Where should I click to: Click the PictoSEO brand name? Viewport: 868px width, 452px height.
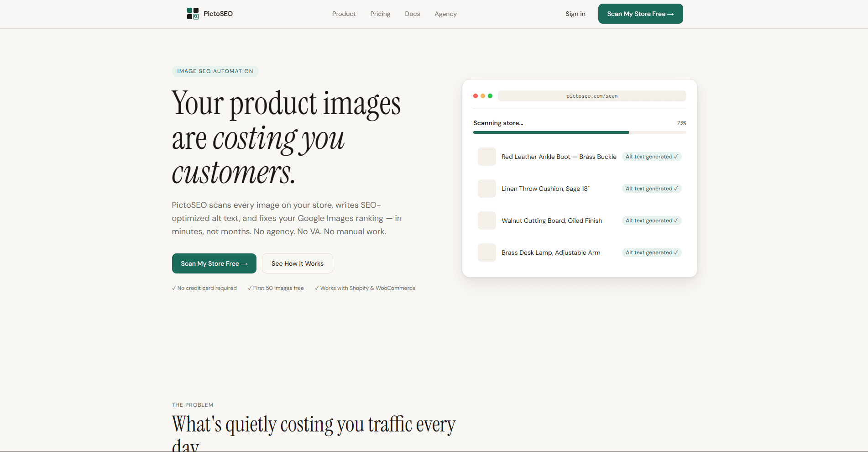point(218,14)
